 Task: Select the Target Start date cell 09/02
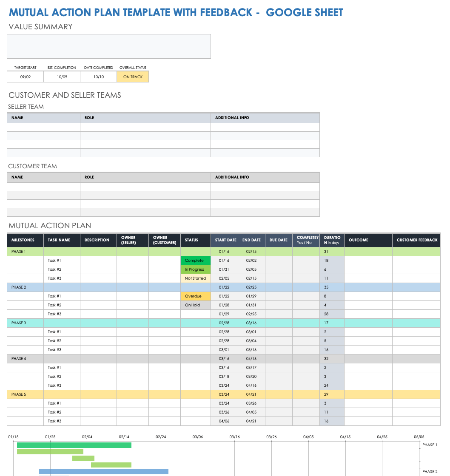pos(26,77)
